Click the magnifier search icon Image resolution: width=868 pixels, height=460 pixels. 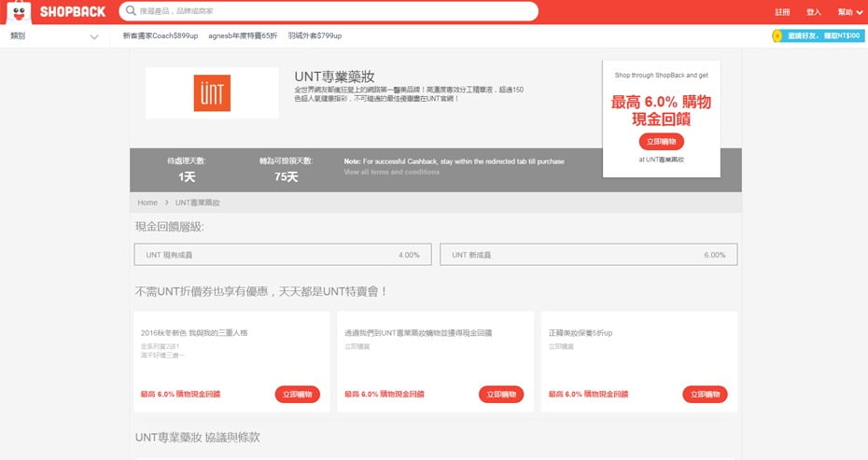(131, 10)
